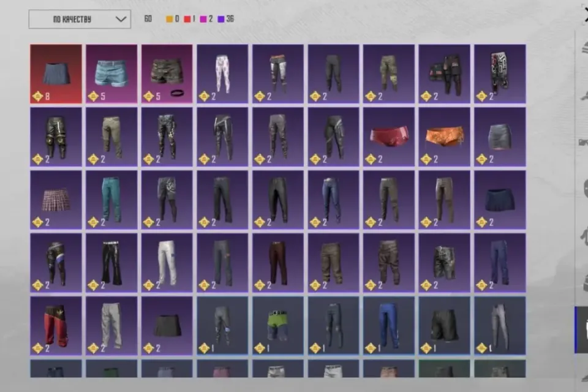Click the coin badge on camo shorts
The width and height of the screenshot is (588, 392).
(148, 96)
